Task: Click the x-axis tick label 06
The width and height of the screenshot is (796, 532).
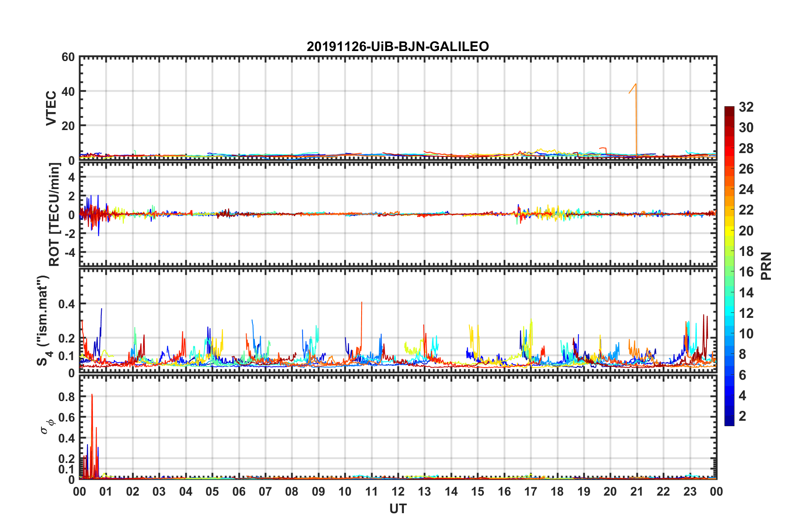Action: (x=239, y=491)
